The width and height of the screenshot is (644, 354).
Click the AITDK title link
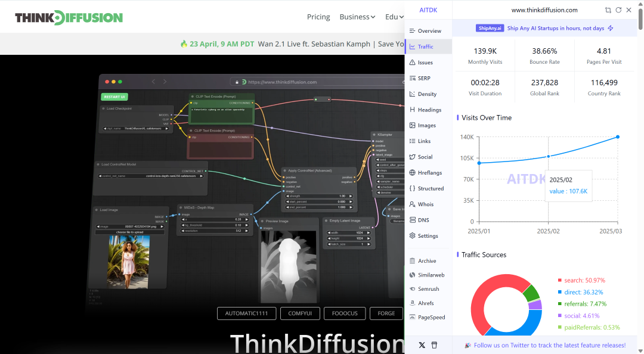click(428, 10)
